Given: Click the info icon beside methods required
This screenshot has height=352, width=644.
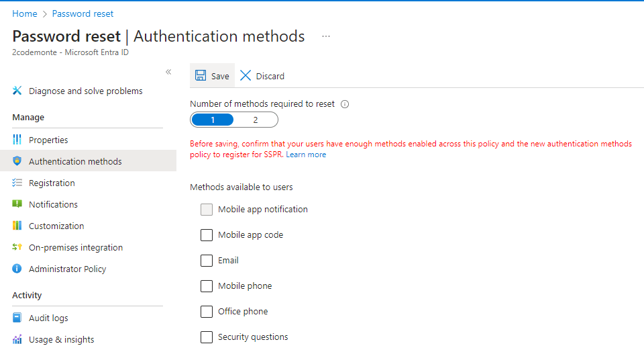Looking at the screenshot, I should (345, 104).
